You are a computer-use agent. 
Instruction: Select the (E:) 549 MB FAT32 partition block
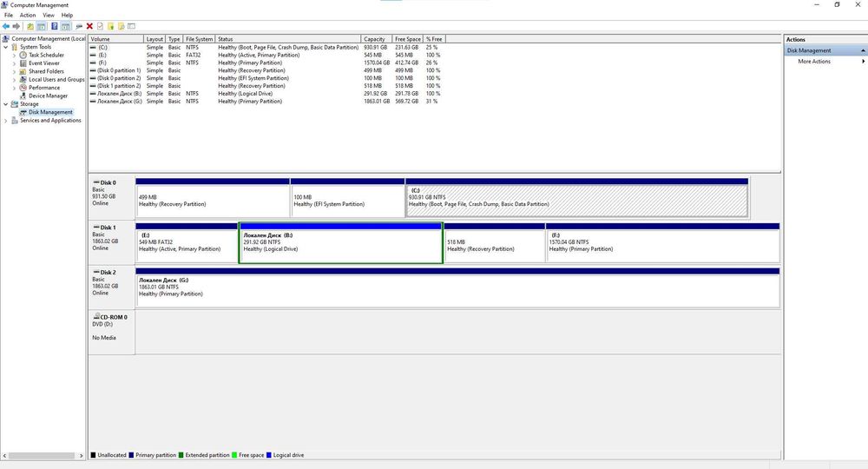[x=187, y=242]
